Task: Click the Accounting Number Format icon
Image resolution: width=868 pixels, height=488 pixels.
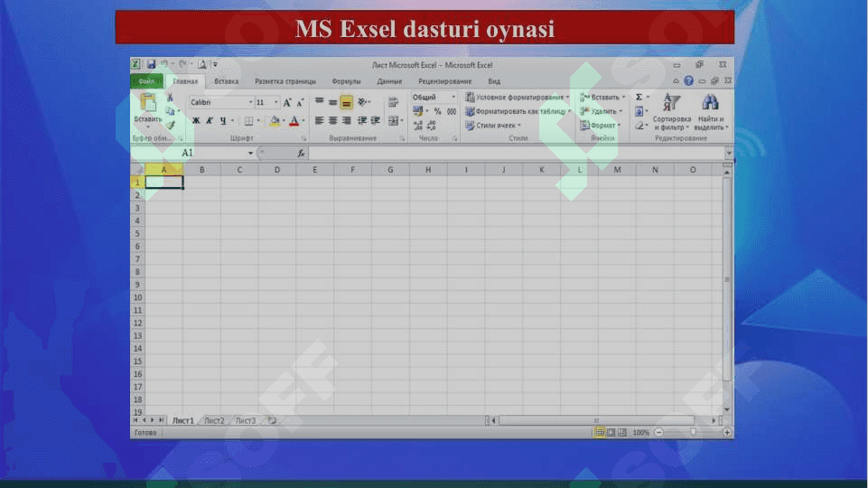Action: point(418,111)
